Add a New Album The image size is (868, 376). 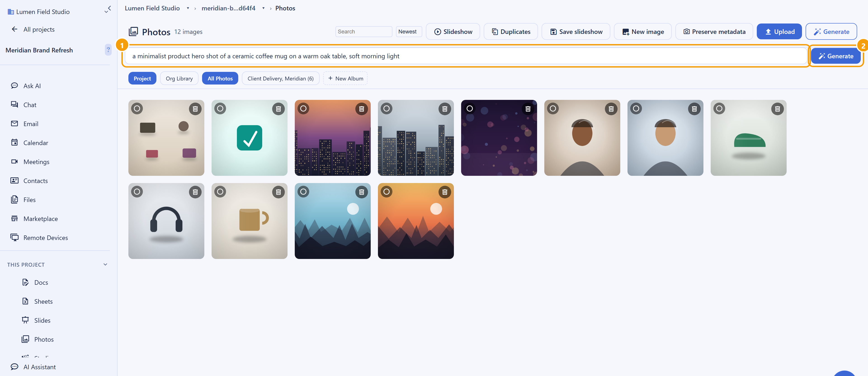345,78
